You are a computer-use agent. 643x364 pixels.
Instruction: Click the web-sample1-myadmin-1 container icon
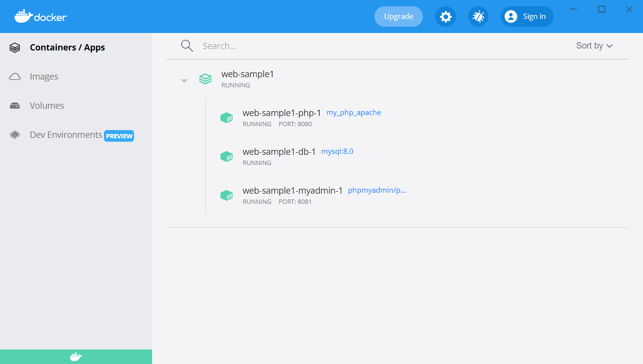[226, 195]
